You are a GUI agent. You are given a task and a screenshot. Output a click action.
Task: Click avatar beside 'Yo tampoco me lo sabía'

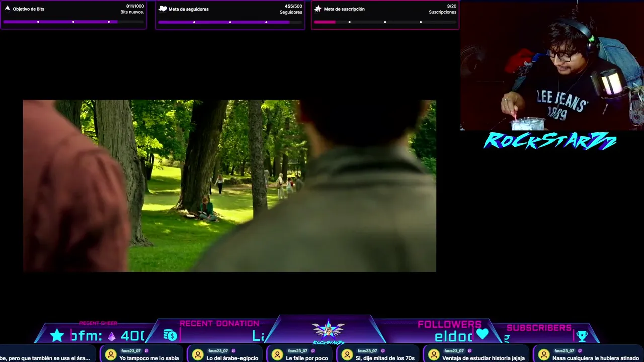pos(111,355)
